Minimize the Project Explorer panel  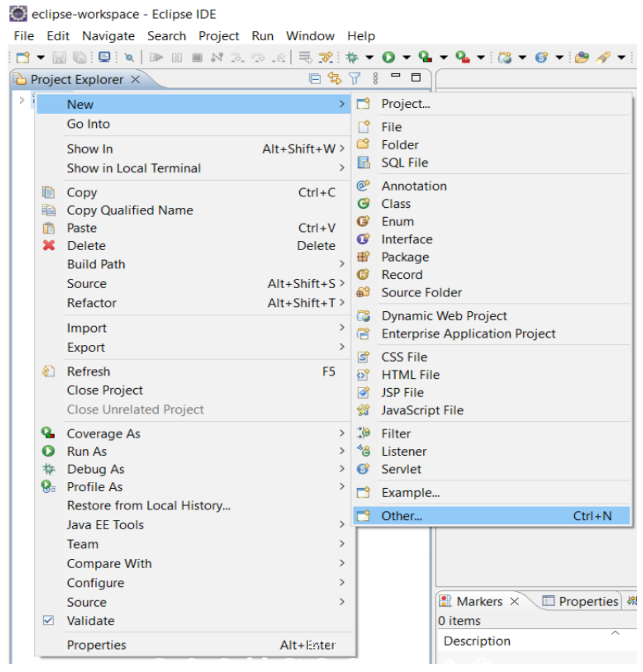(395, 75)
